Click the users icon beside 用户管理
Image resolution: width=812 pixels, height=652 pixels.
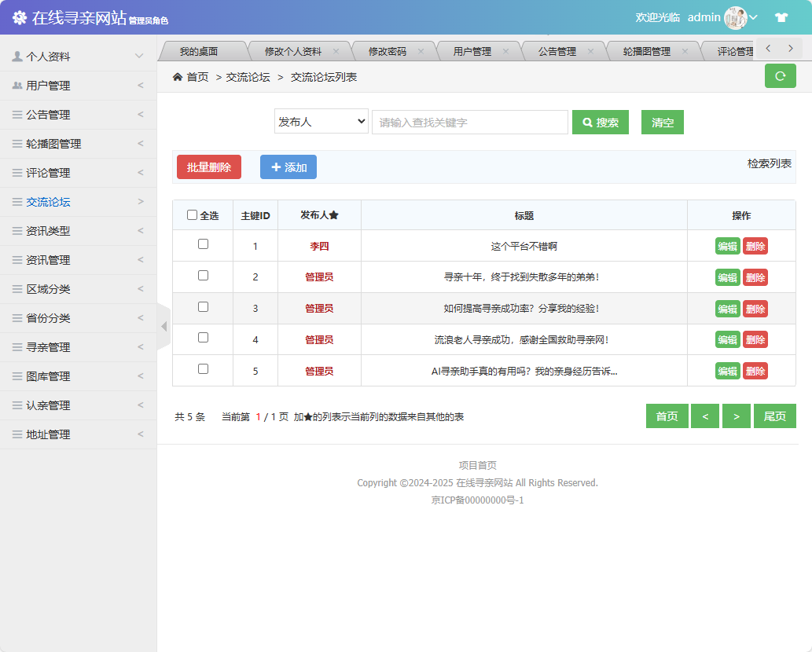tap(16, 85)
